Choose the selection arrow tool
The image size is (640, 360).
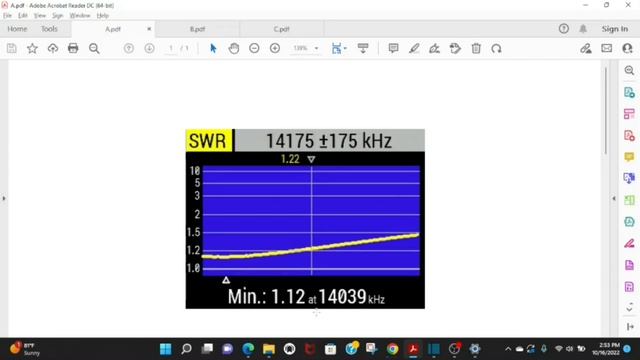coord(213,48)
